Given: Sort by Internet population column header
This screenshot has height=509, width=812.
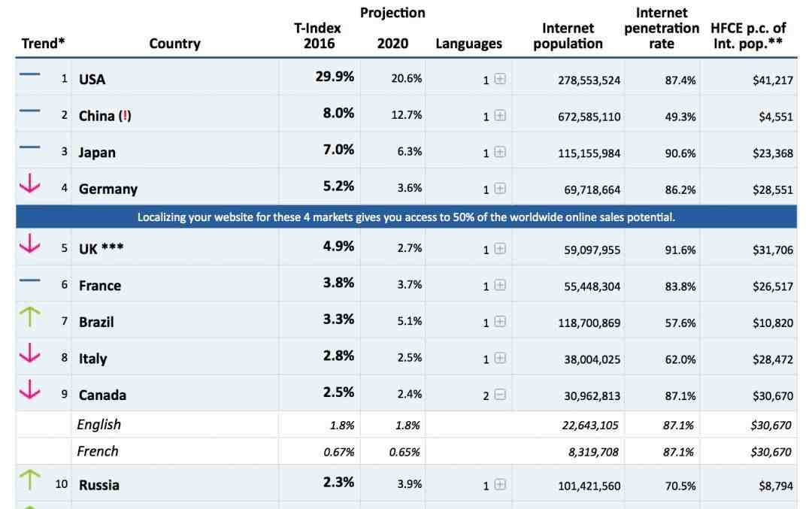Looking at the screenshot, I should tap(568, 36).
